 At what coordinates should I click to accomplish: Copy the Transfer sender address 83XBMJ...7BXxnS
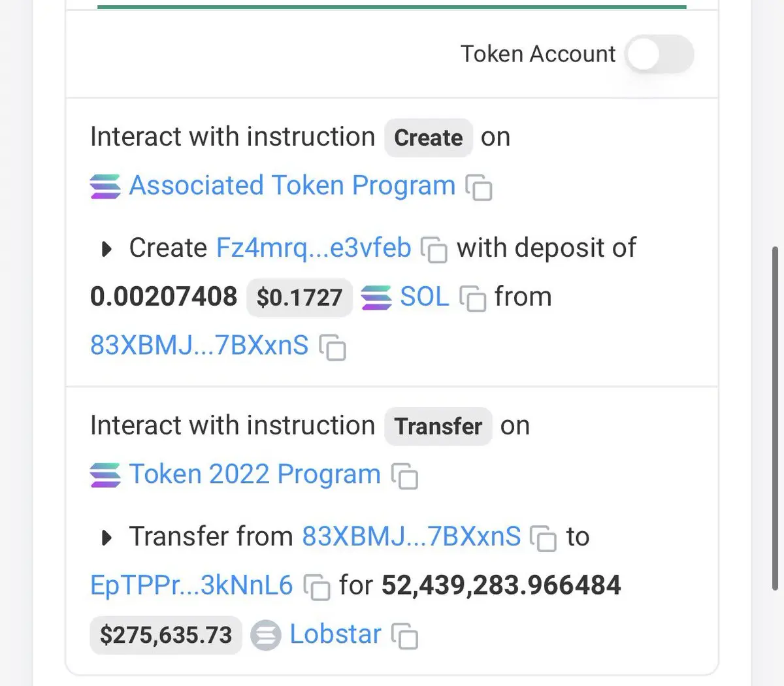[543, 538]
